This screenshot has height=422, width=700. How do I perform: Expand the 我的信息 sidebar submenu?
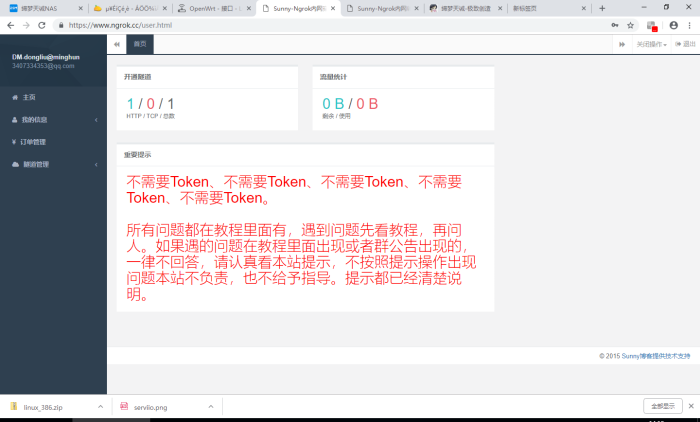click(x=96, y=120)
